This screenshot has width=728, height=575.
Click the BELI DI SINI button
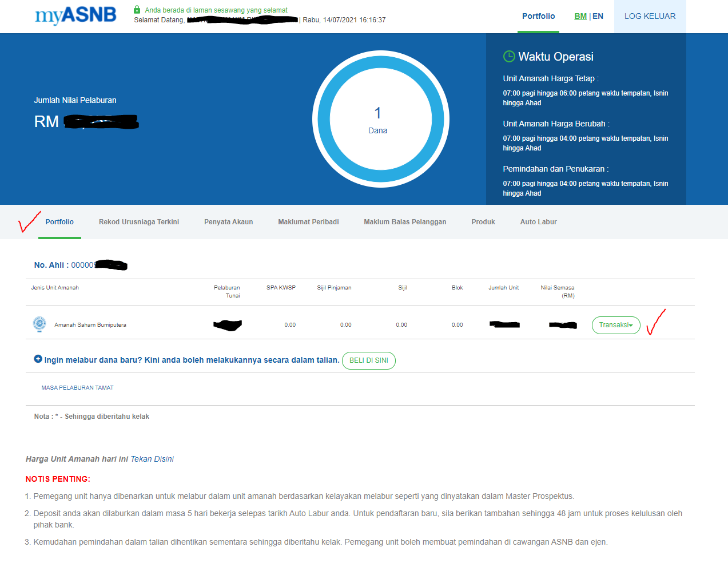[x=369, y=360]
